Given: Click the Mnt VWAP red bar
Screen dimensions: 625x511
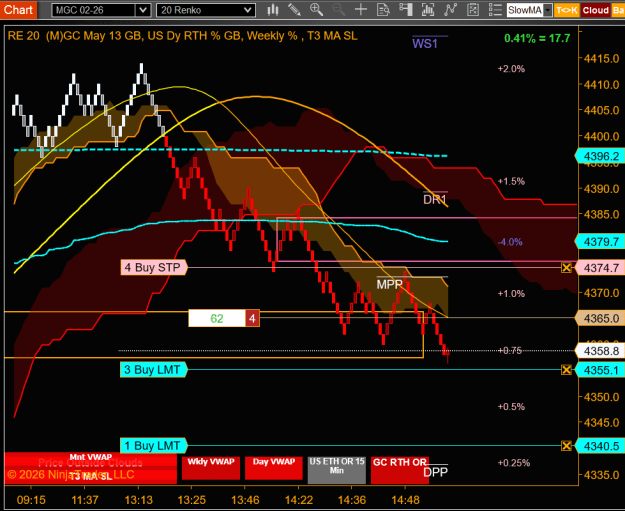Looking at the screenshot, I should click(90, 457).
